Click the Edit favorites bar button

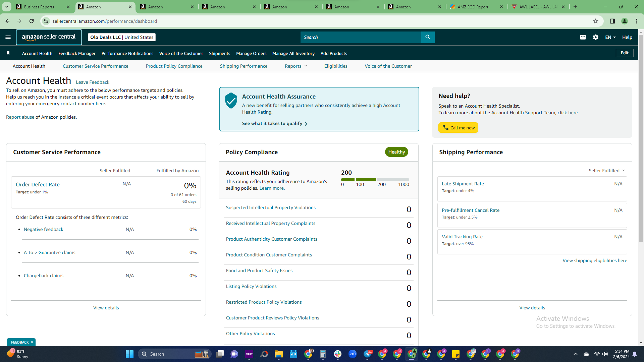(x=625, y=53)
